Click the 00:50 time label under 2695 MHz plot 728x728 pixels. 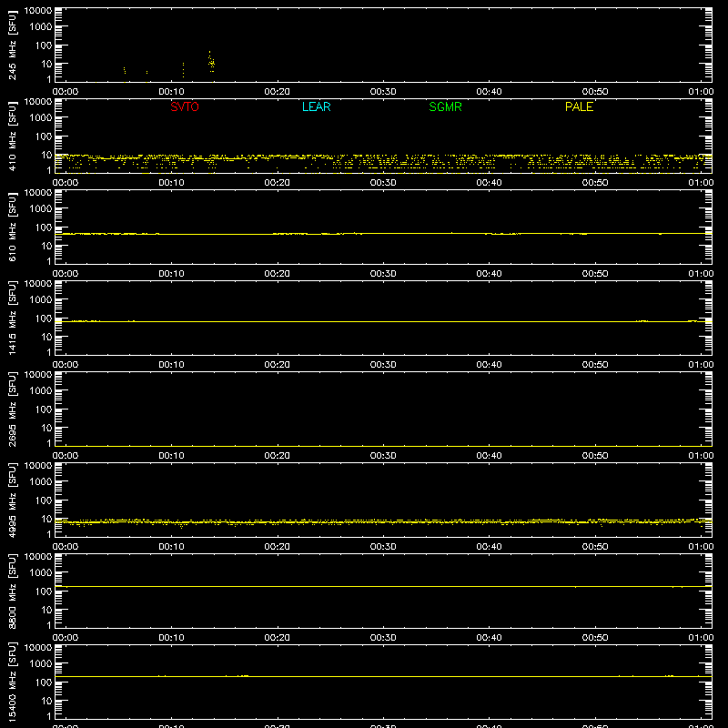pos(595,456)
